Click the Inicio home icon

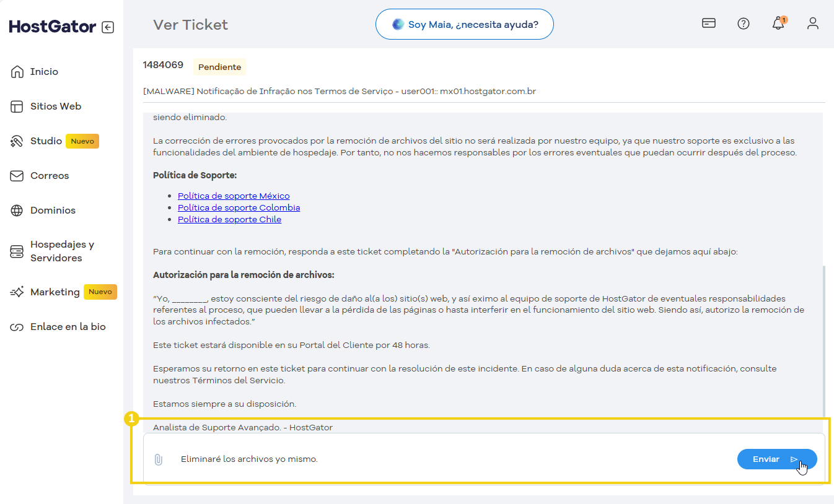coord(17,72)
